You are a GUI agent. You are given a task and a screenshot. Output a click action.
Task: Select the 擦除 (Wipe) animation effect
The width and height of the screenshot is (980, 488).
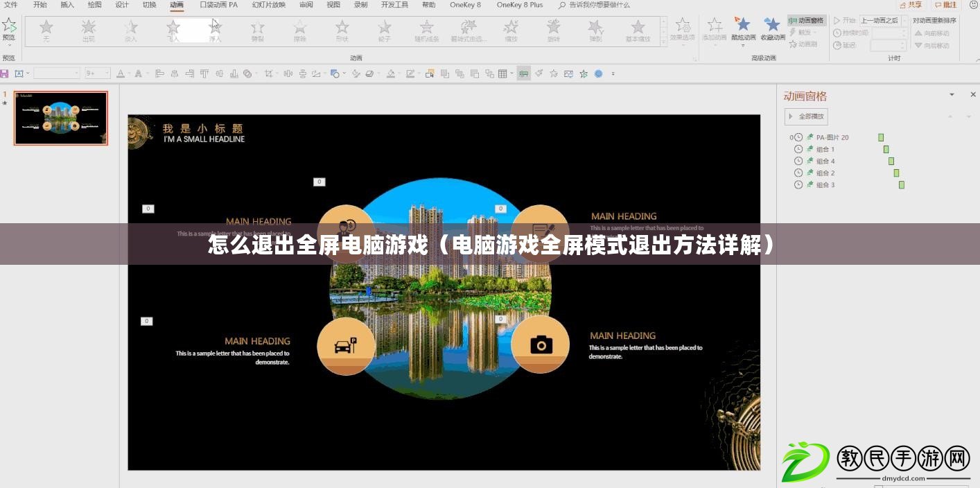click(299, 31)
